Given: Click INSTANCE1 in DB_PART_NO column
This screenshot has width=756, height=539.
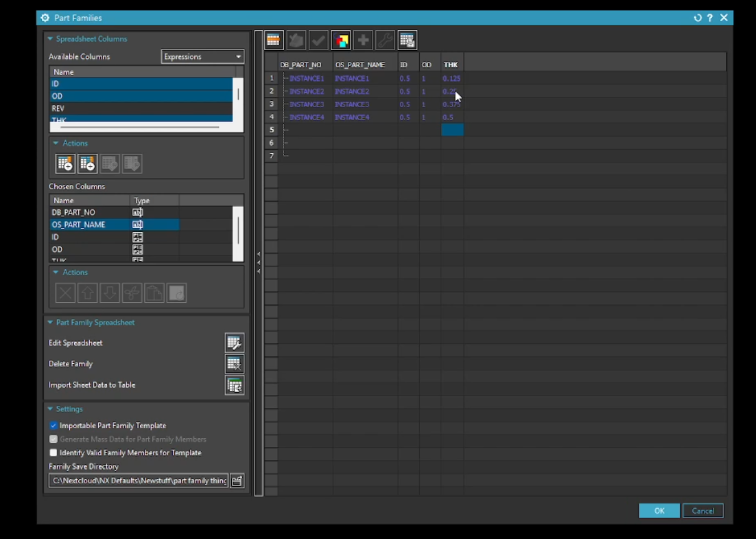Looking at the screenshot, I should pos(307,78).
